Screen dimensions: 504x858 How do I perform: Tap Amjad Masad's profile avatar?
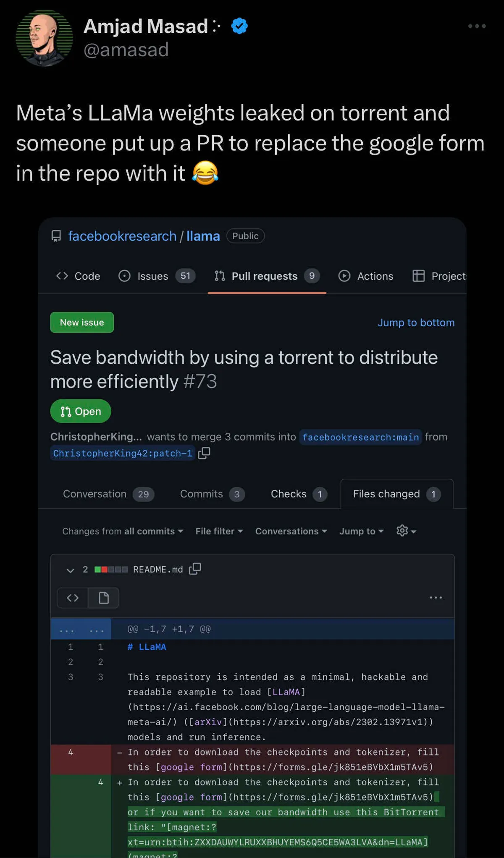(44, 38)
